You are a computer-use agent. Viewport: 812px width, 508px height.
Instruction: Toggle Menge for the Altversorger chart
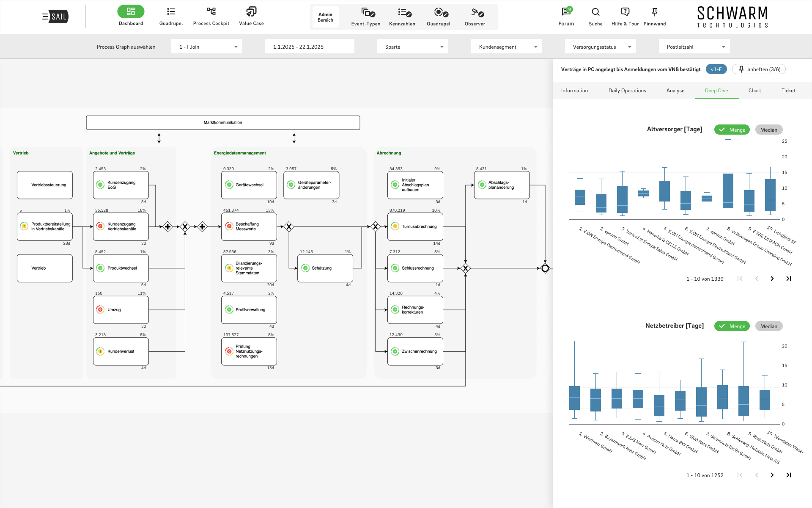[732, 130]
